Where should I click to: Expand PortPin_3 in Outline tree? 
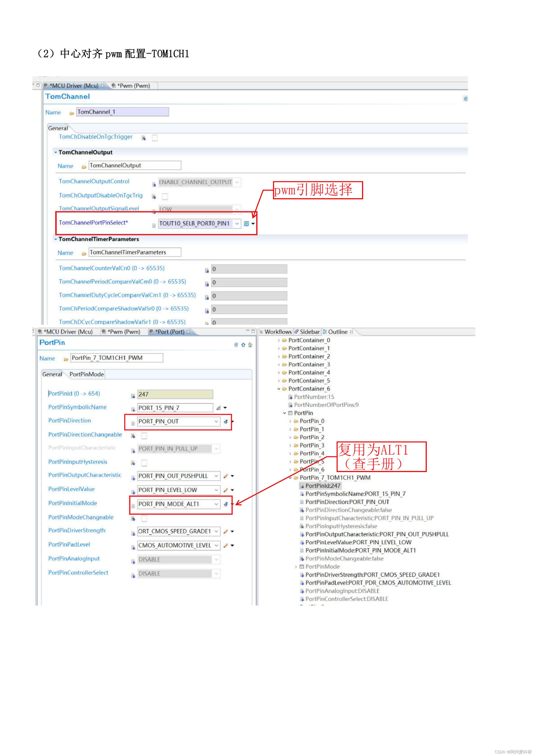point(290,446)
